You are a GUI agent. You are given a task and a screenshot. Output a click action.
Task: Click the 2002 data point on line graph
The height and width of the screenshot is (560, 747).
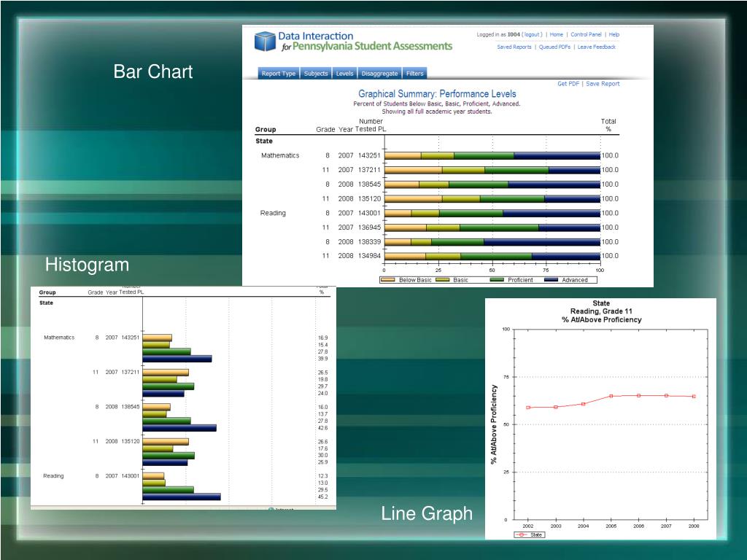528,408
